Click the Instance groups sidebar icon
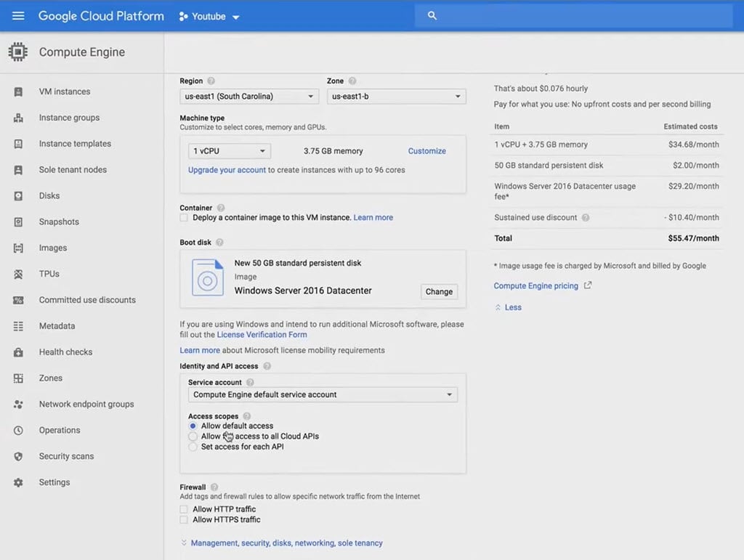This screenshot has width=744, height=560. (18, 118)
